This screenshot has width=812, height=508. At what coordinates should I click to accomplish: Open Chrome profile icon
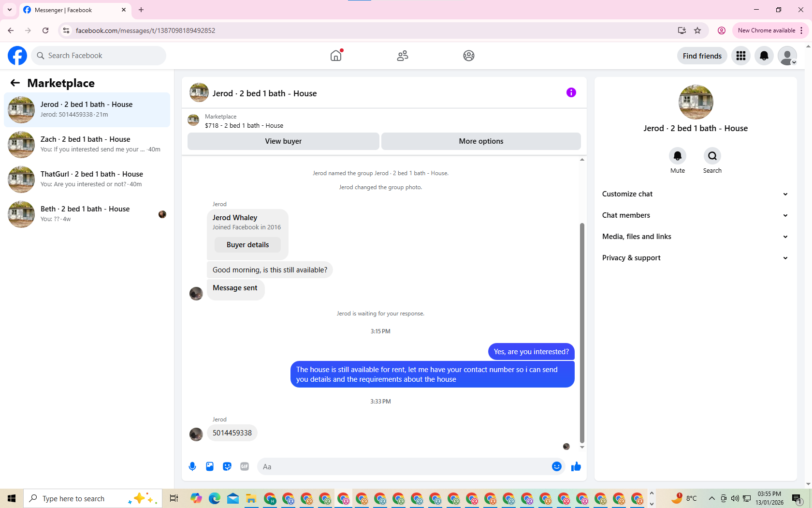tap(722, 30)
